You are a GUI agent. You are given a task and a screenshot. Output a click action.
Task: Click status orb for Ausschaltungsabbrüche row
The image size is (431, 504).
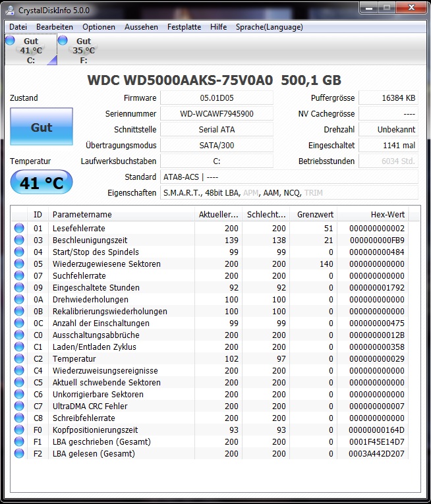(19, 335)
